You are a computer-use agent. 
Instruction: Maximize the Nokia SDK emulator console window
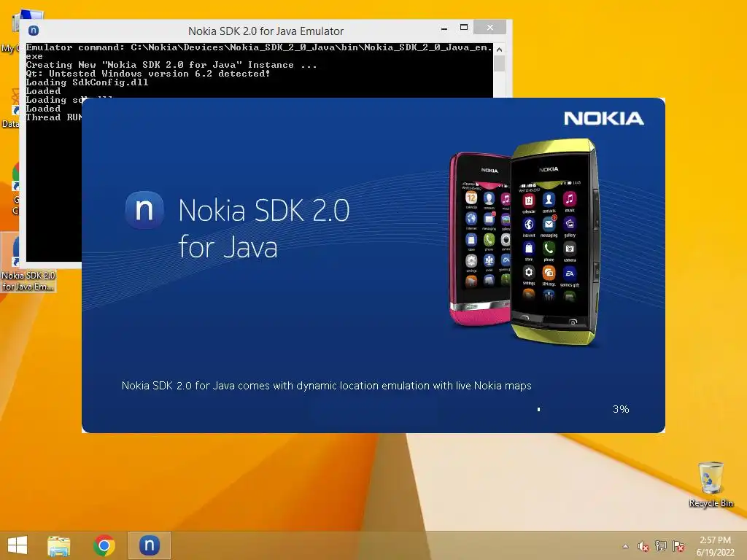pos(464,28)
